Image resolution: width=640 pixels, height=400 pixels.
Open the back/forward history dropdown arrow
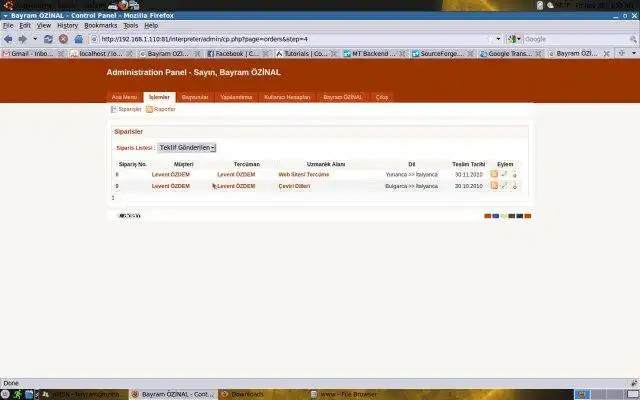35,39
